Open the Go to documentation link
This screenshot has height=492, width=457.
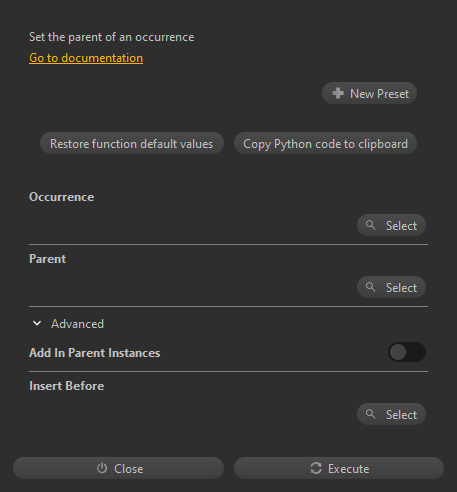(86, 58)
